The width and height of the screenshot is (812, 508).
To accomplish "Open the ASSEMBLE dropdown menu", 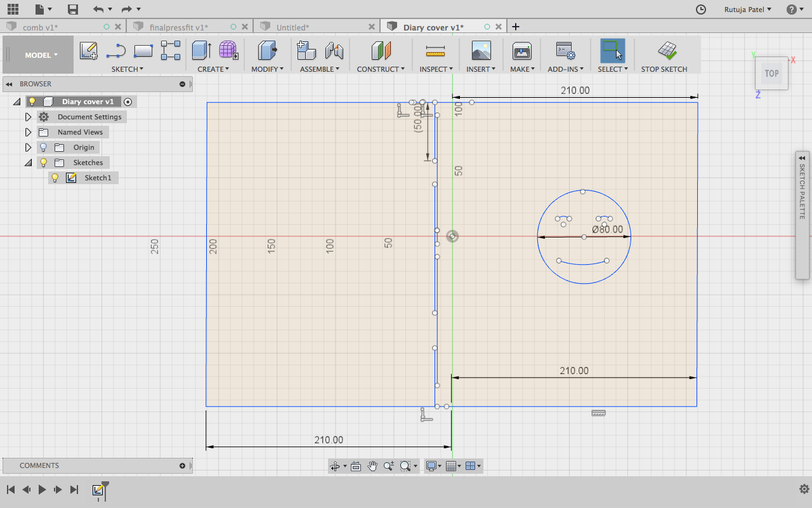I will pos(320,69).
